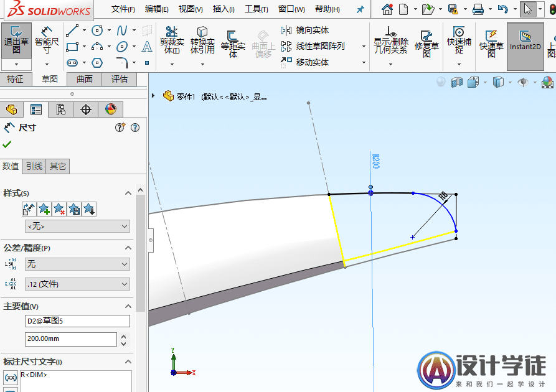The height and width of the screenshot is (392, 556).
Task: Select the Sketch Text (A) tool
Action: 147,47
